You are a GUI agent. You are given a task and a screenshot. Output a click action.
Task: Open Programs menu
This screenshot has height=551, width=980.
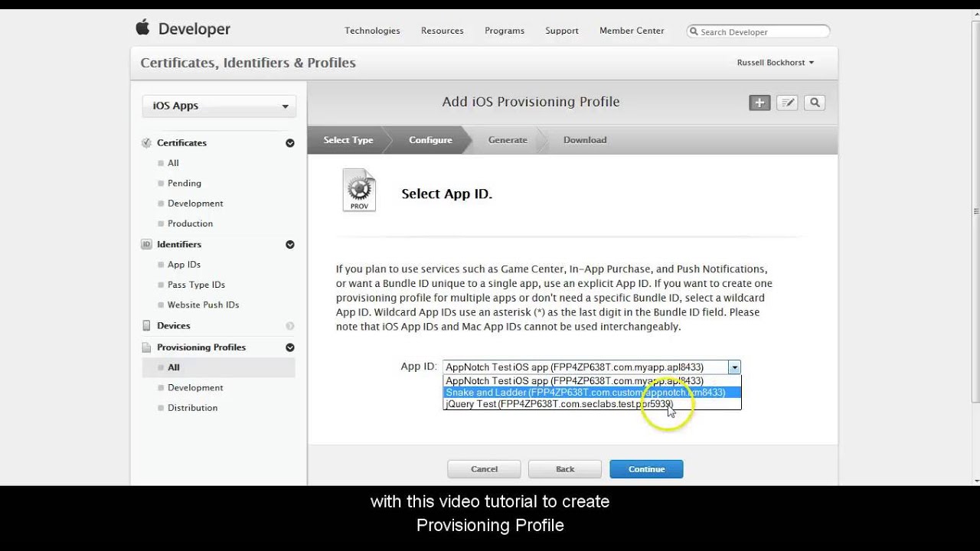pos(505,31)
